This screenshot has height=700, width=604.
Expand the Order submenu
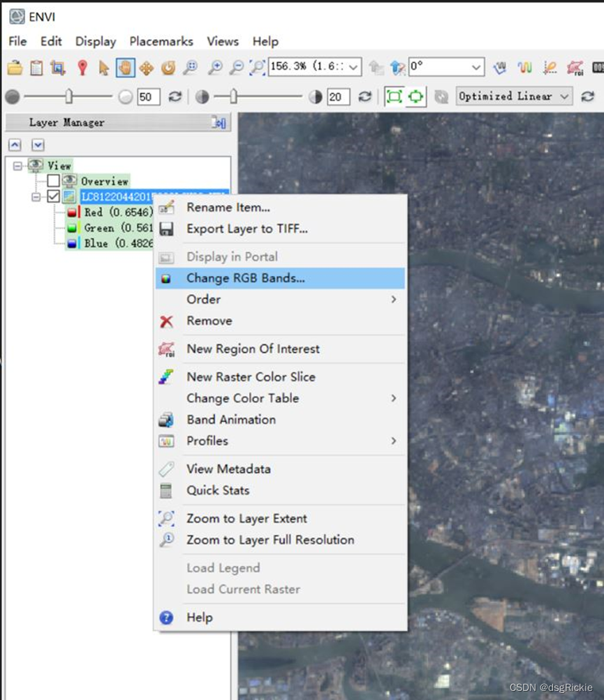coord(281,299)
